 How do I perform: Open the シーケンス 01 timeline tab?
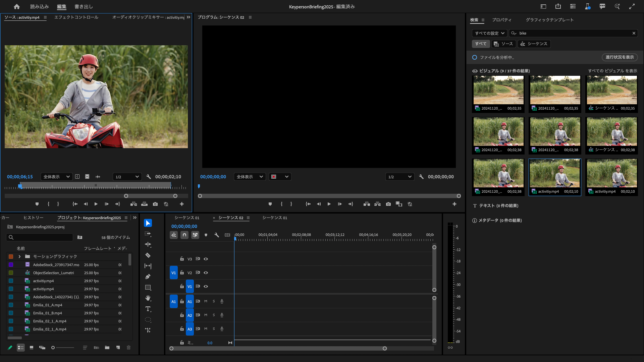click(187, 218)
